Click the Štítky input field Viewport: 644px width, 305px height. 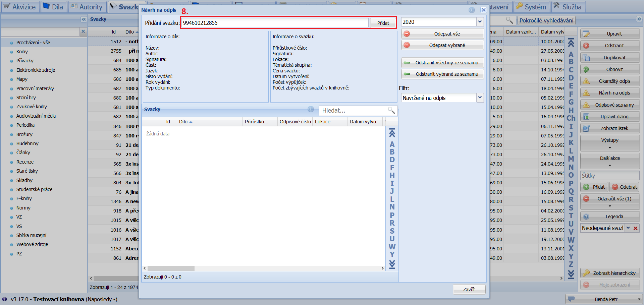point(610,176)
